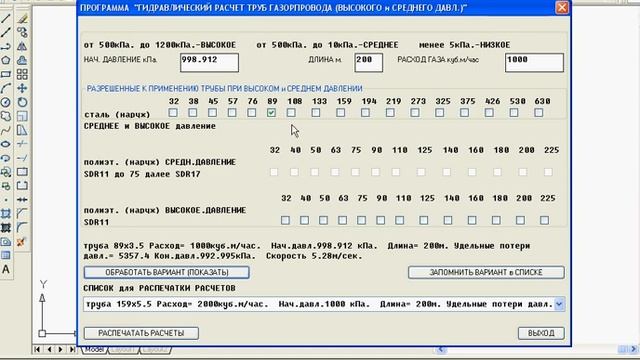Click the next-tab navigation arrow
640x360 pixels.
(x=60, y=349)
